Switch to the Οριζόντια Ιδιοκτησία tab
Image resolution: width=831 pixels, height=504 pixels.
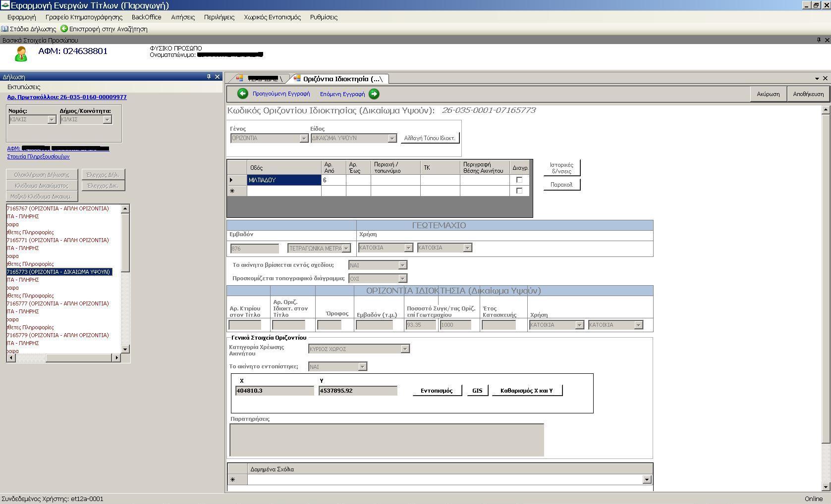(342, 79)
